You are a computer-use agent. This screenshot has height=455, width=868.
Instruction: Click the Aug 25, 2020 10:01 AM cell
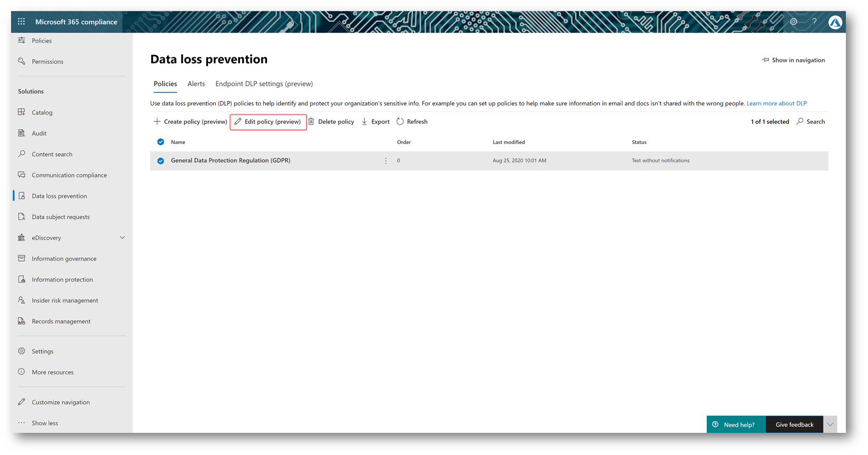coord(519,161)
